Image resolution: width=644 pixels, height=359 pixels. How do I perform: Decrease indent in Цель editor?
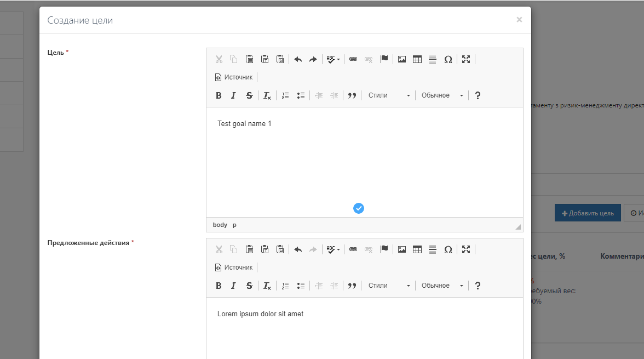[319, 95]
